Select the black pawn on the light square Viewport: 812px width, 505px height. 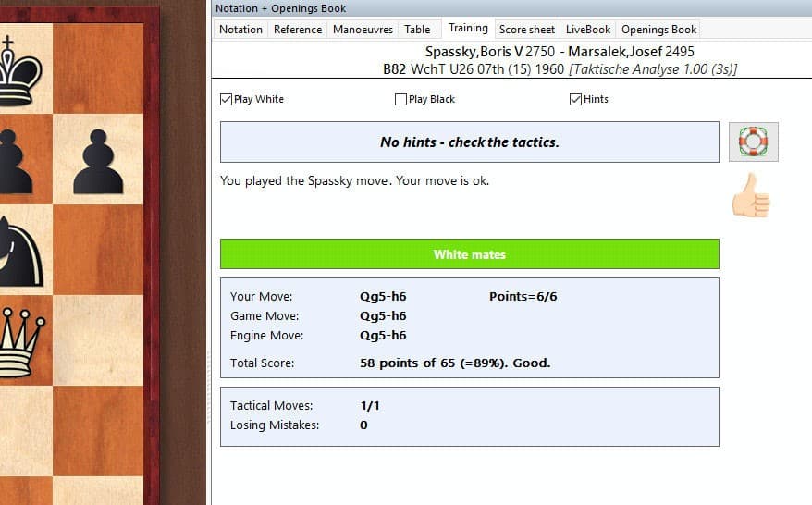click(98, 162)
